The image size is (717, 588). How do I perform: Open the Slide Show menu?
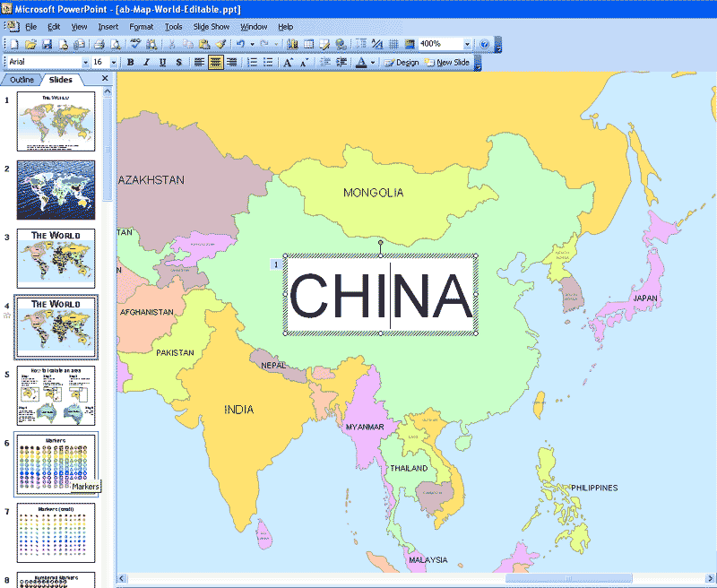pos(211,27)
